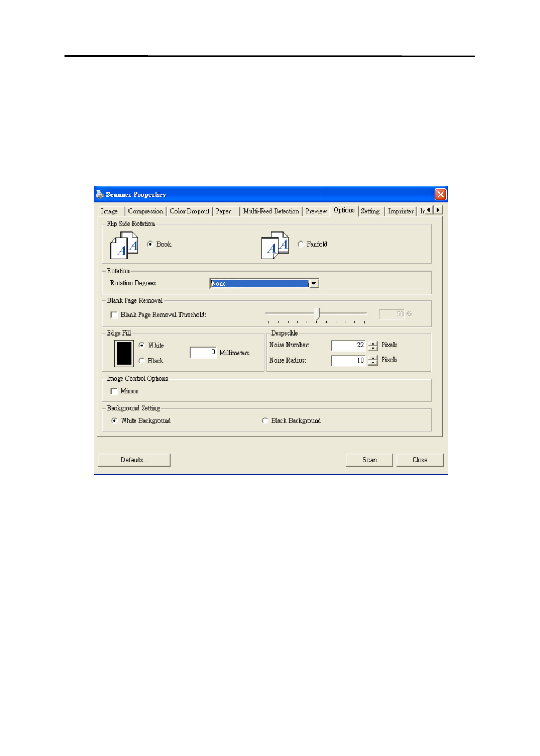Click the Fanfold page orientation icon
Screen dimensions: 540x756
coord(275,245)
